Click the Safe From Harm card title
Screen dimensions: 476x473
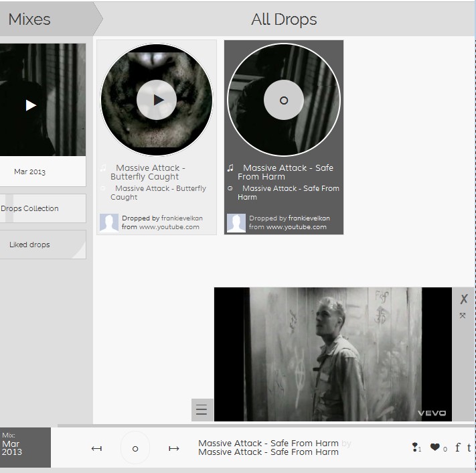tap(286, 172)
